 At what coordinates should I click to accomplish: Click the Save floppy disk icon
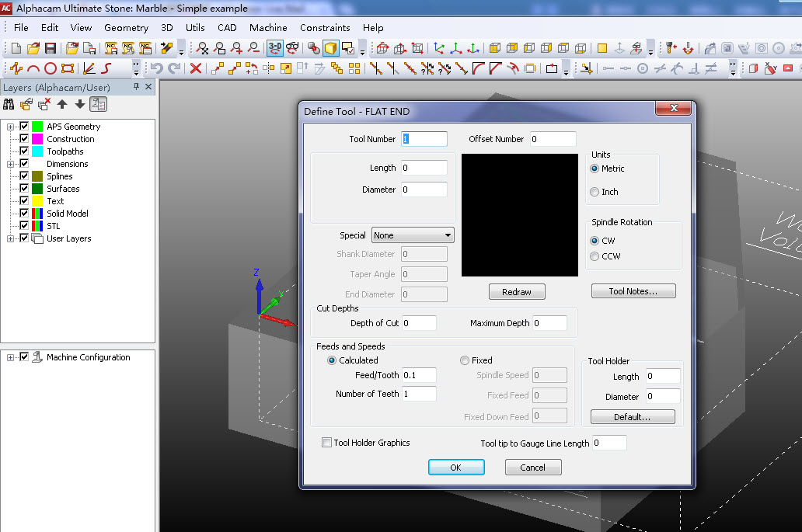pyautogui.click(x=50, y=49)
